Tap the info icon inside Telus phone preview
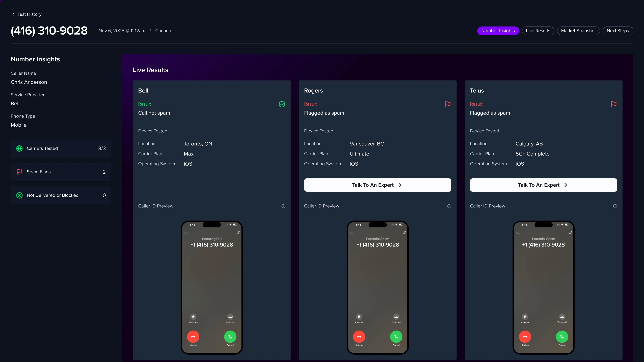This screenshot has width=644, height=362. tap(570, 232)
